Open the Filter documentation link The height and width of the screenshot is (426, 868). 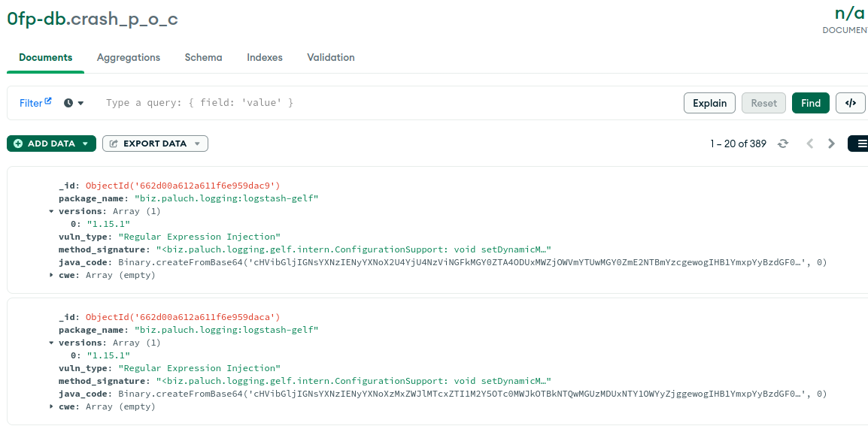coord(35,103)
